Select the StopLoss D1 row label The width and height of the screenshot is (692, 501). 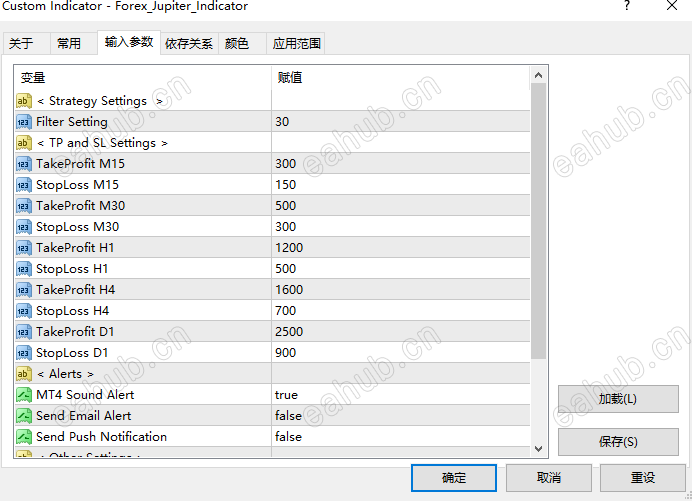tap(72, 353)
